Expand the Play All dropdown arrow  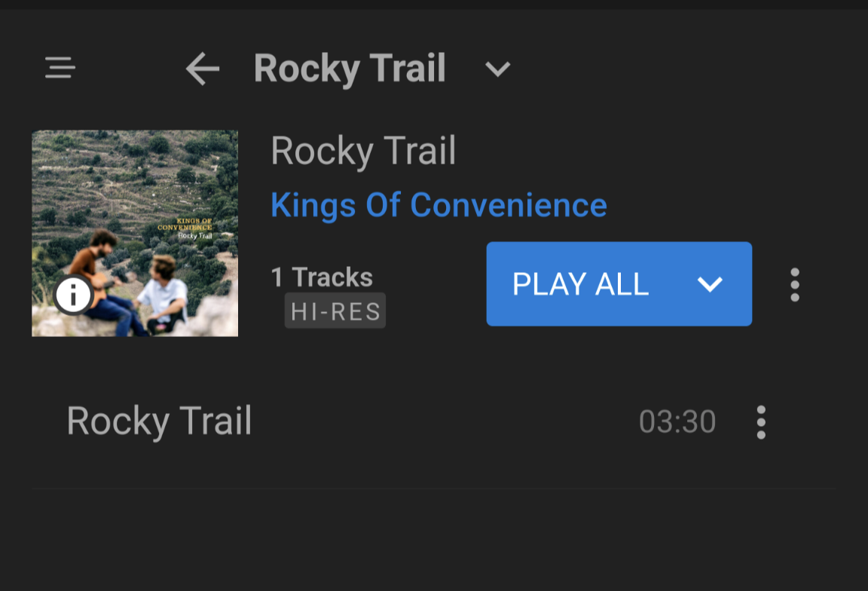pyautogui.click(x=710, y=284)
